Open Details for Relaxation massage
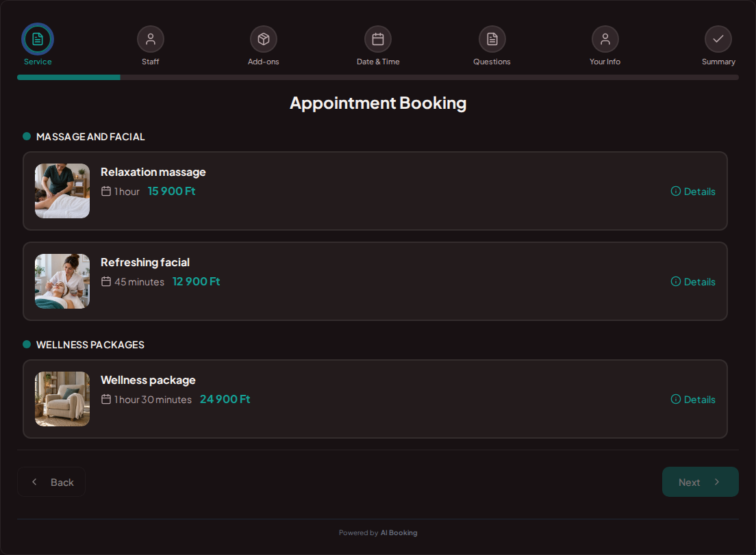756x555 pixels. [x=693, y=191]
